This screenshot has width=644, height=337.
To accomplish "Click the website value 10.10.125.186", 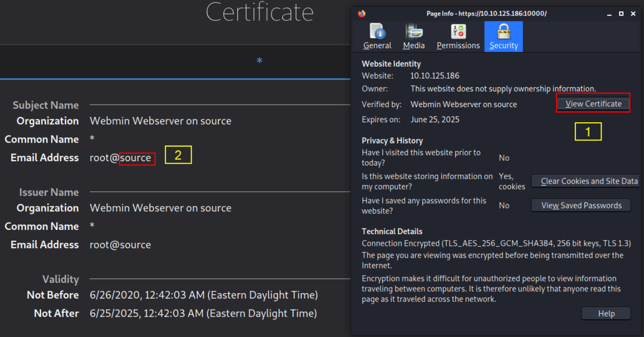I will pyautogui.click(x=435, y=76).
